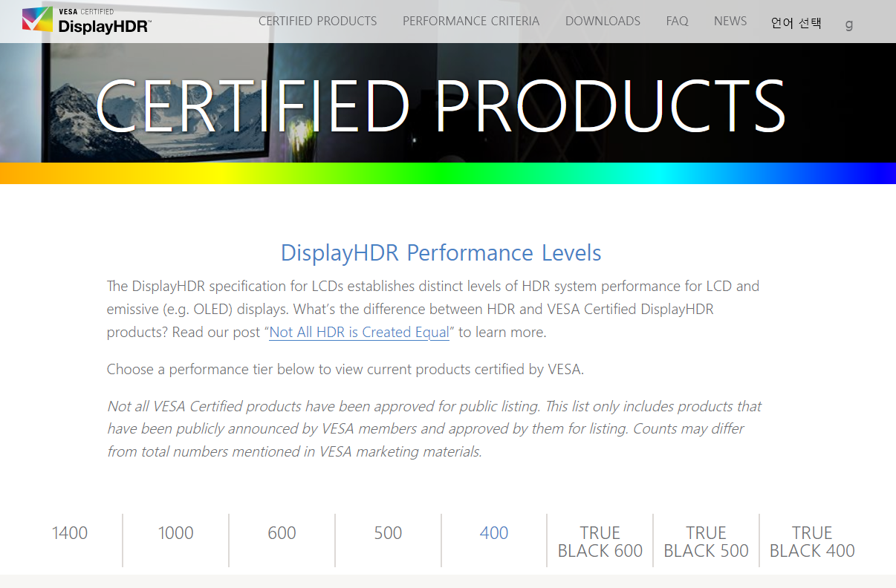Viewport: 896px width, 588px height.
Task: Click the 'Choose a performance tier below' sentence
Action: pyautogui.click(x=345, y=369)
